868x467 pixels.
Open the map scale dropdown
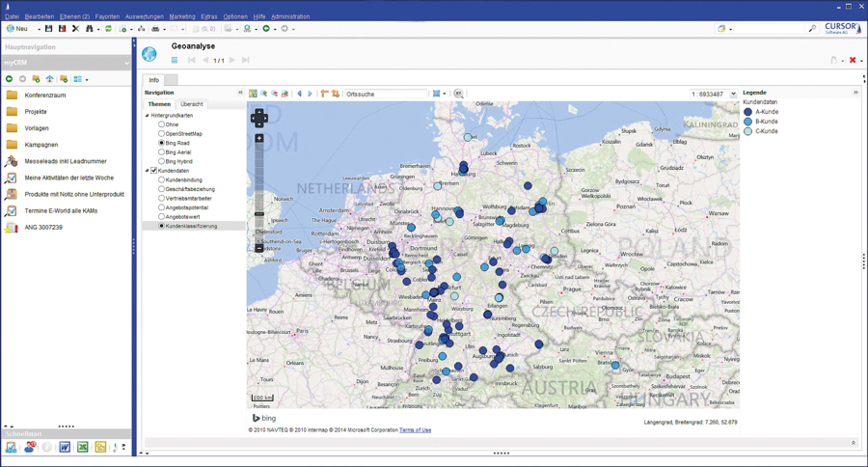(733, 94)
